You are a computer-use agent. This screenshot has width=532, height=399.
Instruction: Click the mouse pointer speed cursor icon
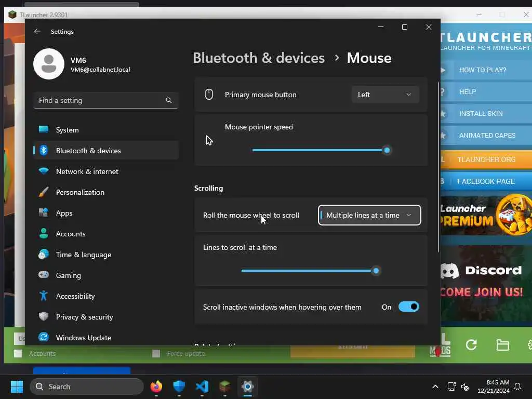click(x=209, y=140)
